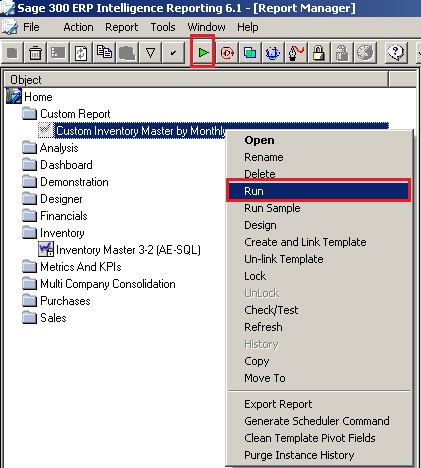Click the page with arrows refresh icon

(x=81, y=53)
